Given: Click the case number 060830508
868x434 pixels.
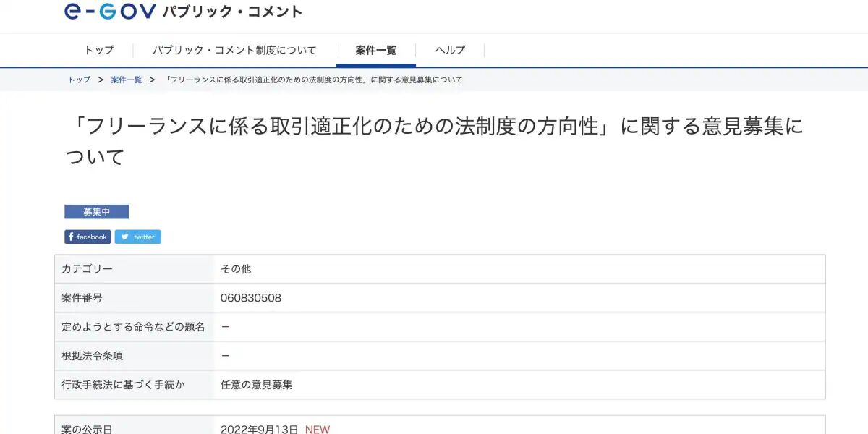Looking at the screenshot, I should pyautogui.click(x=251, y=298).
